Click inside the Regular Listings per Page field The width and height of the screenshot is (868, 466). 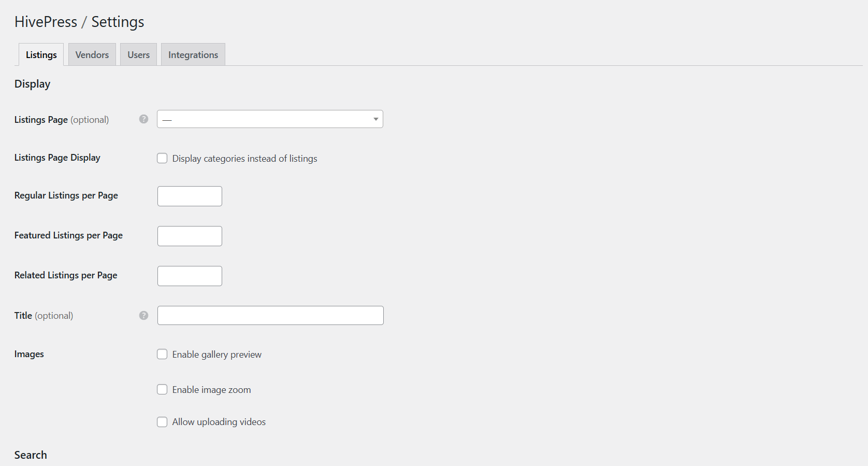(x=189, y=196)
